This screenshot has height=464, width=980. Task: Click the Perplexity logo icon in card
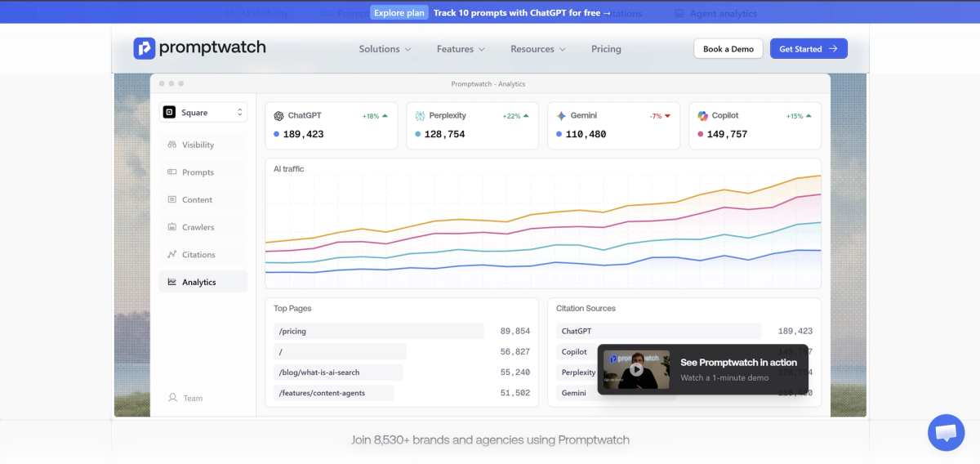pyautogui.click(x=421, y=116)
